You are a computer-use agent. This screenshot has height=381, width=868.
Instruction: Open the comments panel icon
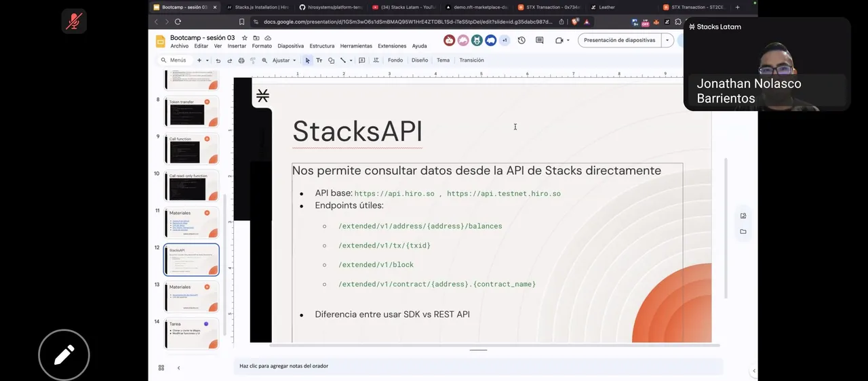[x=540, y=40]
